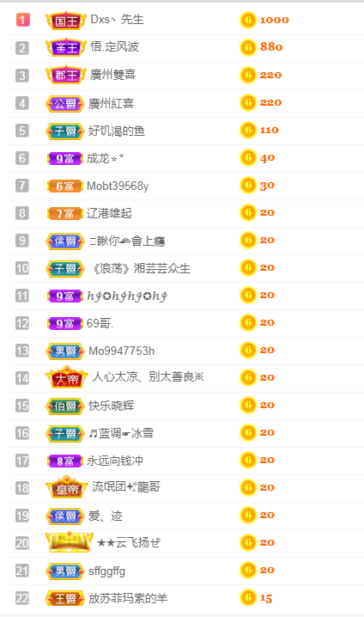This screenshot has height=617, width=364.
Task: Open user profile of Mo9947753h
Action: point(121,351)
